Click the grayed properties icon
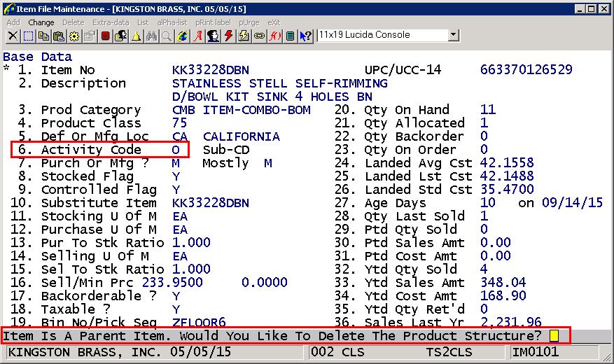This screenshot has height=364, width=614. [90, 36]
